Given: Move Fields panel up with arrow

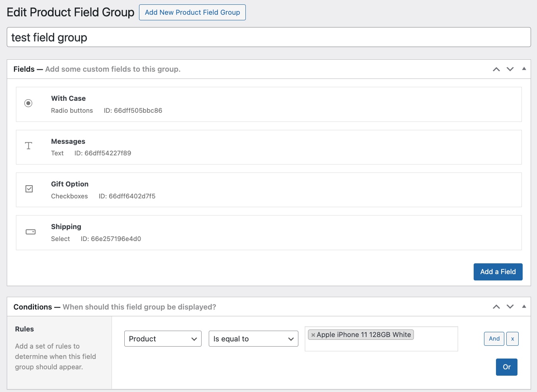Looking at the screenshot, I should click(x=496, y=69).
